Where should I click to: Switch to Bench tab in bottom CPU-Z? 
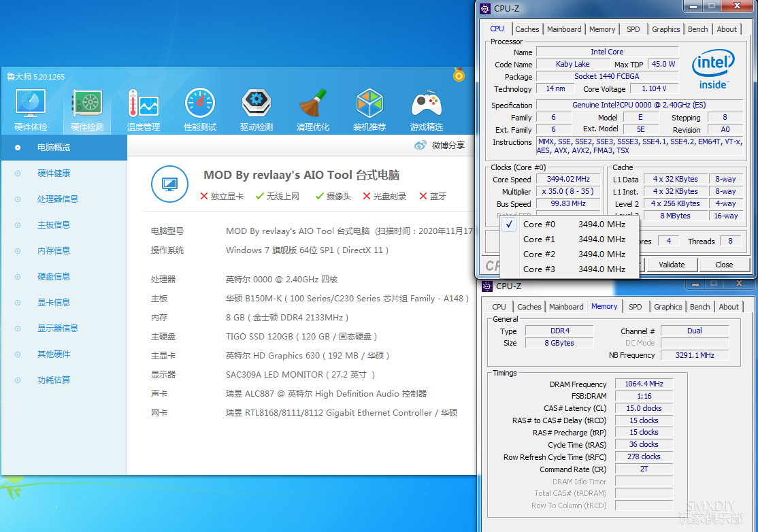click(700, 307)
